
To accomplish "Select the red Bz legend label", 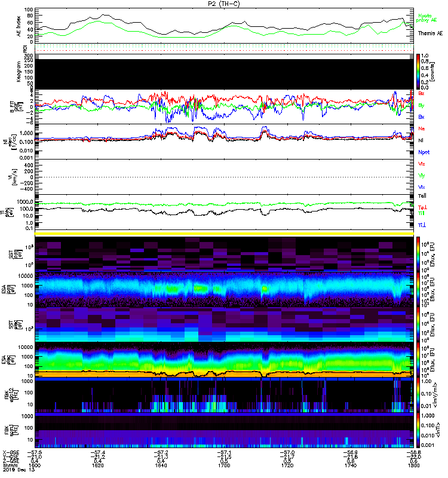I will pos(421,93).
